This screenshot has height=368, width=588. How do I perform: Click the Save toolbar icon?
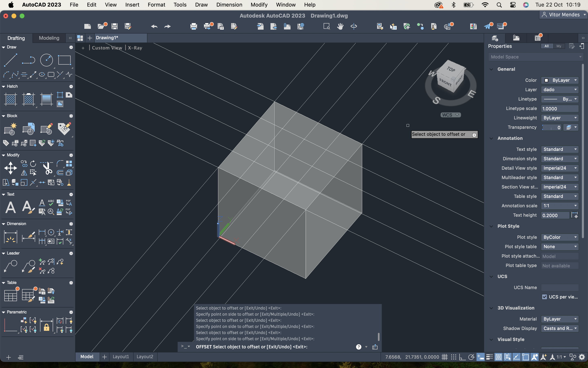pyautogui.click(x=115, y=26)
